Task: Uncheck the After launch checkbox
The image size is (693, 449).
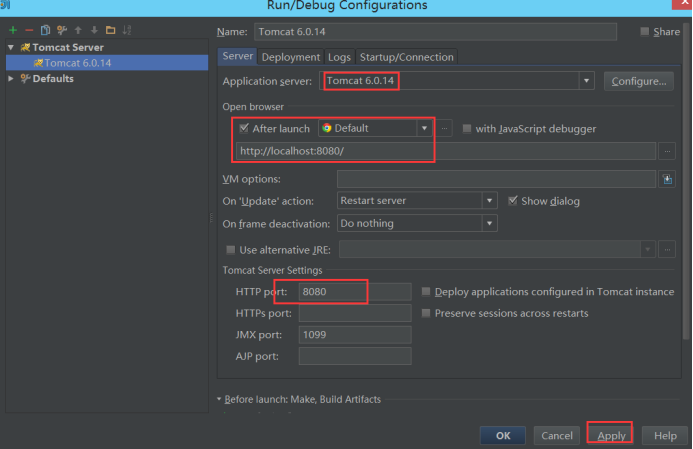Action: (x=244, y=128)
